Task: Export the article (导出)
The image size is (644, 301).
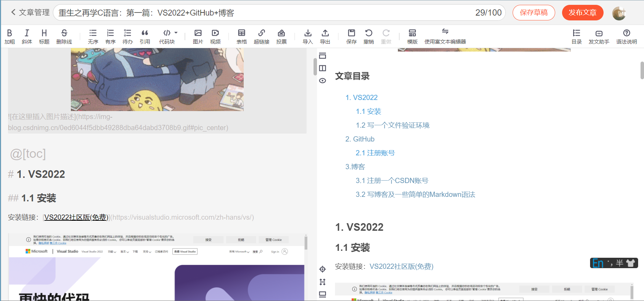Action: coord(325,37)
